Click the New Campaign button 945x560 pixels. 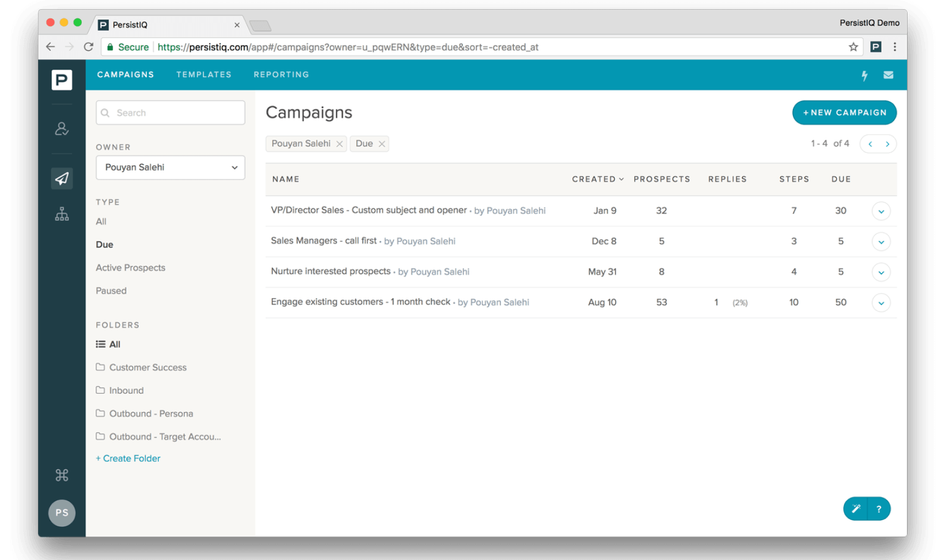tap(844, 112)
